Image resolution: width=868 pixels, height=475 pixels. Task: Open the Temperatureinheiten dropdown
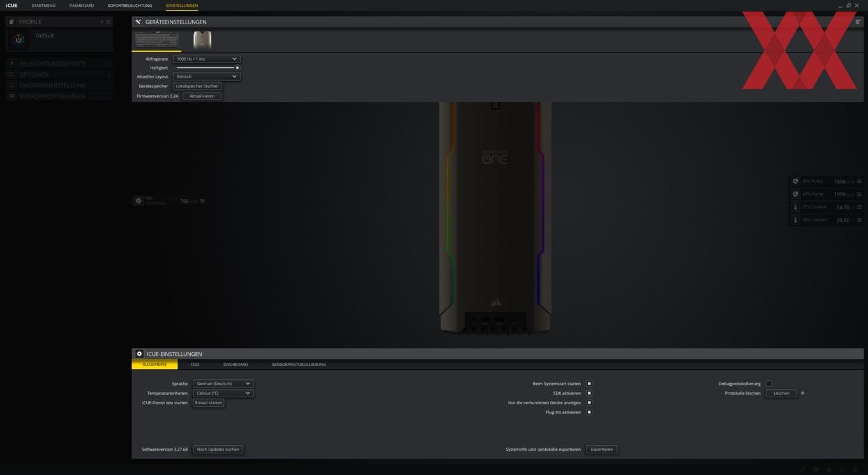(223, 393)
